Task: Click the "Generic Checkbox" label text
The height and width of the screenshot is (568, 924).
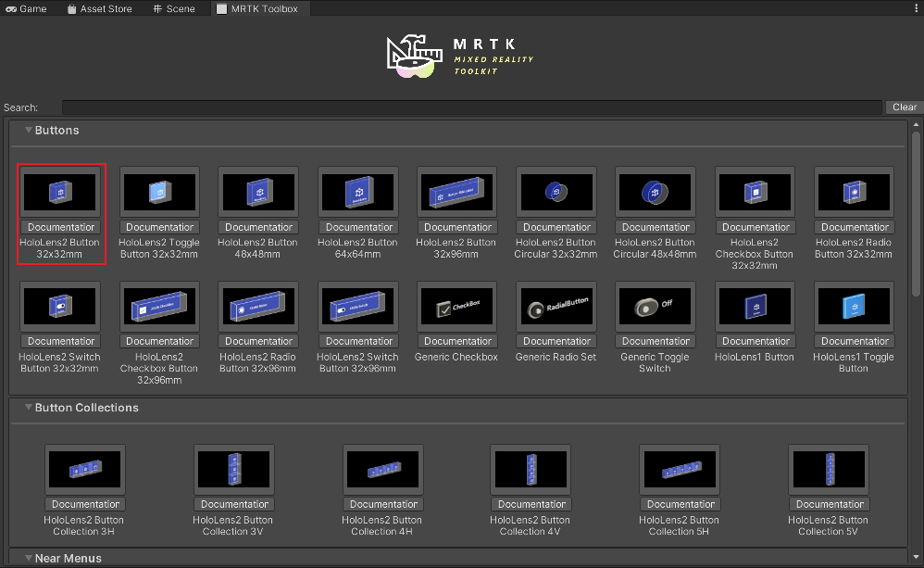Action: 456,357
